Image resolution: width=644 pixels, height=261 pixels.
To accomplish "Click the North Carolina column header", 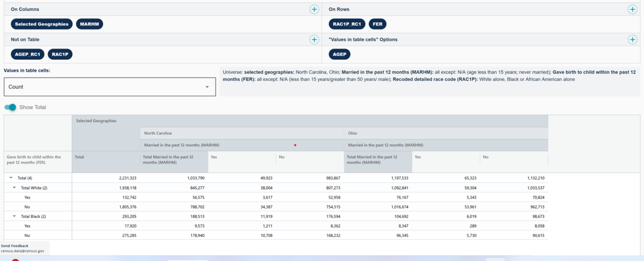I will point(158,133).
